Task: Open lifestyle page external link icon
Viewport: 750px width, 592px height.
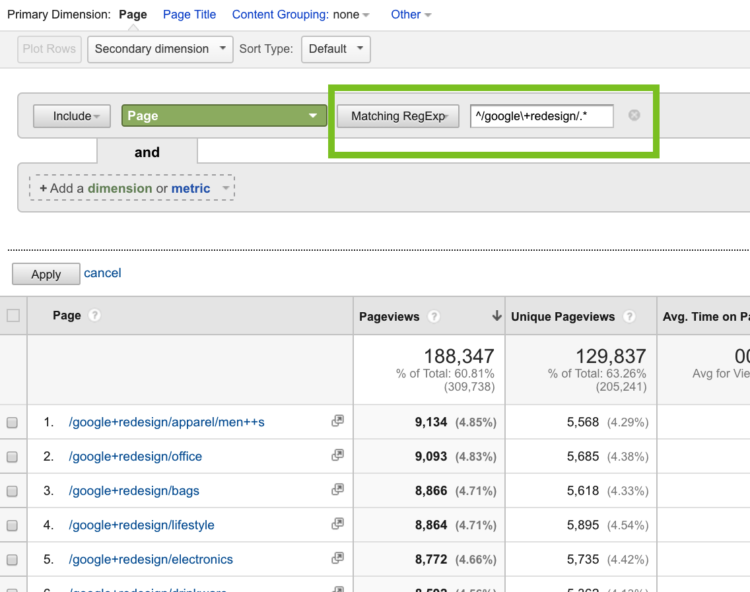Action: pyautogui.click(x=337, y=524)
